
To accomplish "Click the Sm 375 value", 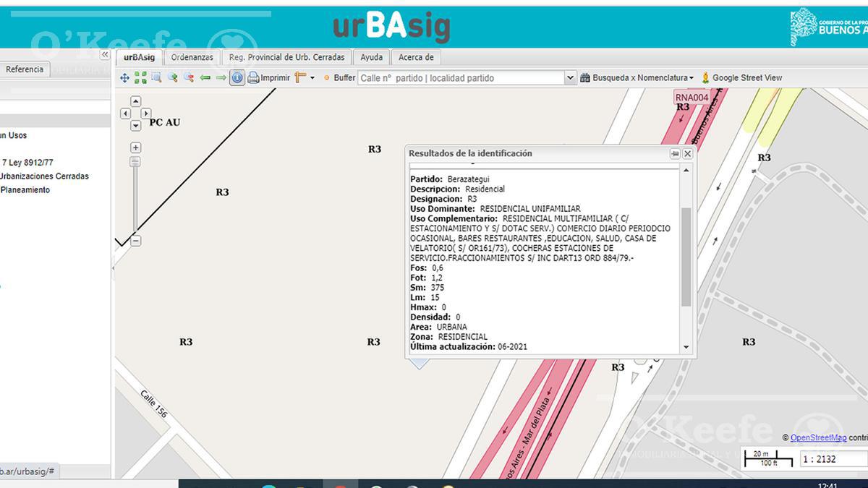I will click(x=437, y=288).
